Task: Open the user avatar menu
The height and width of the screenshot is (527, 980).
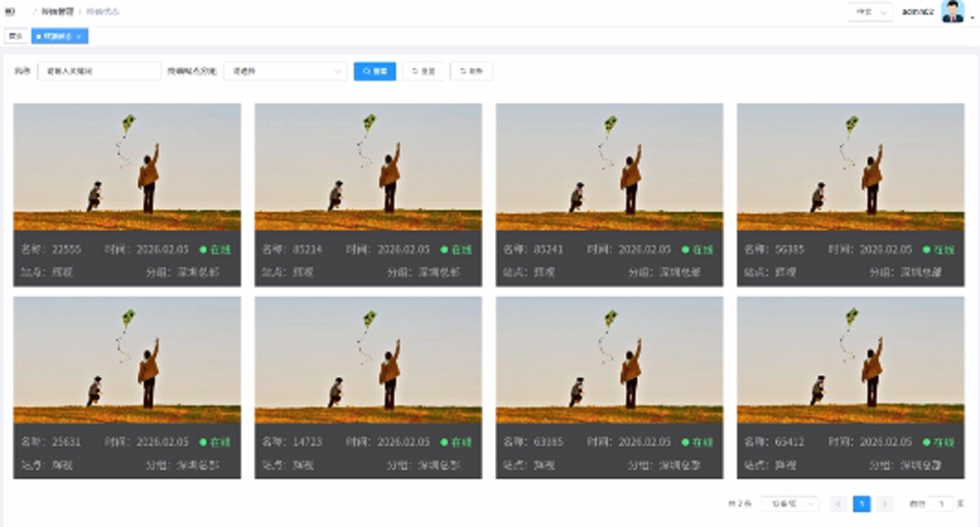Action: tap(953, 12)
